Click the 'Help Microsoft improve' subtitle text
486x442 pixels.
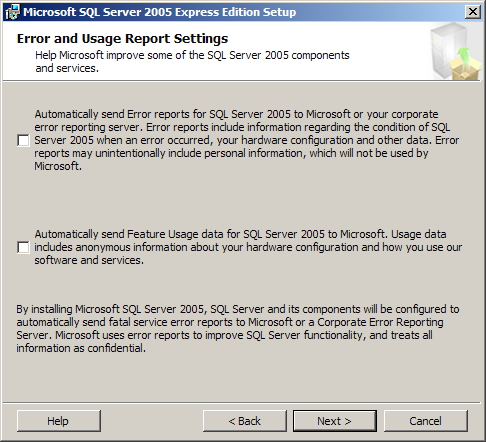click(192, 55)
